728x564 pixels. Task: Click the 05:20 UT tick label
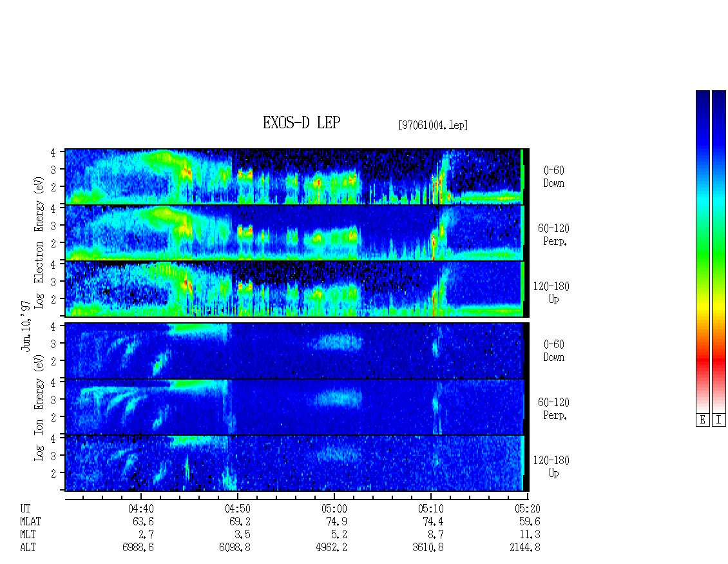click(x=528, y=509)
